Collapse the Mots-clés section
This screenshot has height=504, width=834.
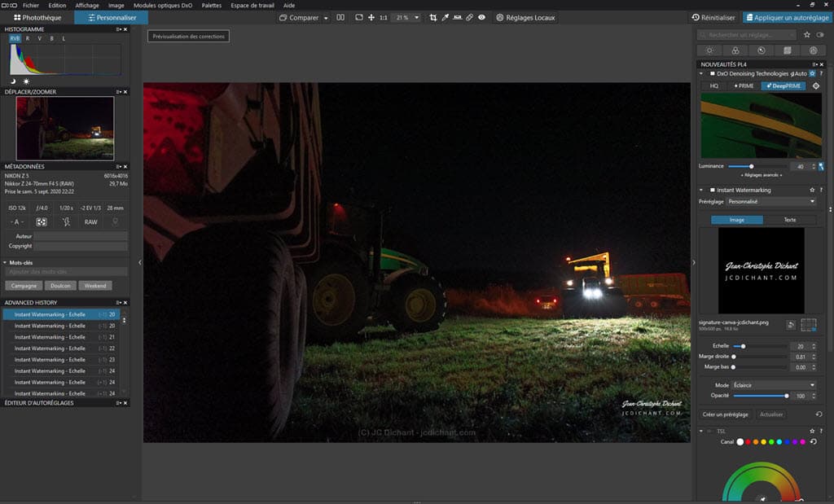5,263
